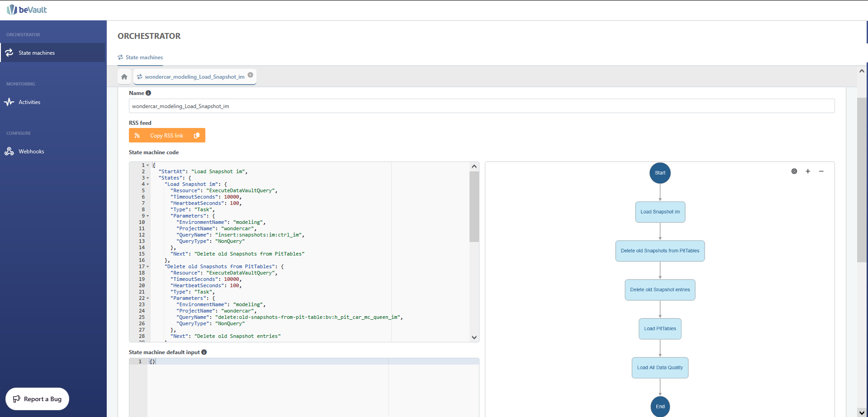Click Report a Bug button

pyautogui.click(x=37, y=399)
